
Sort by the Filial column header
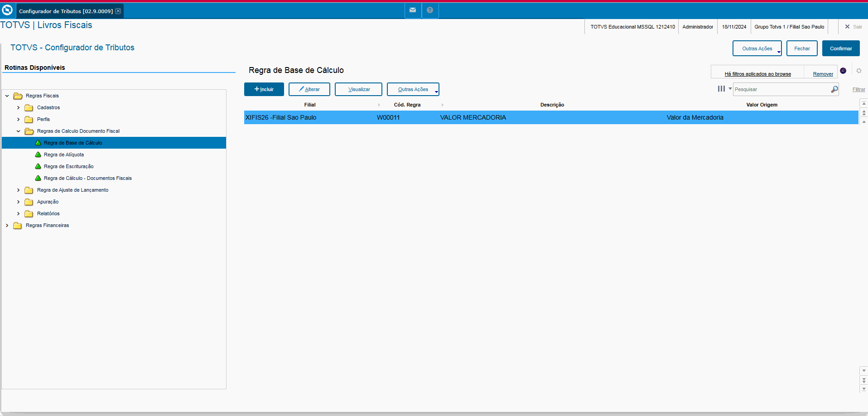point(310,105)
